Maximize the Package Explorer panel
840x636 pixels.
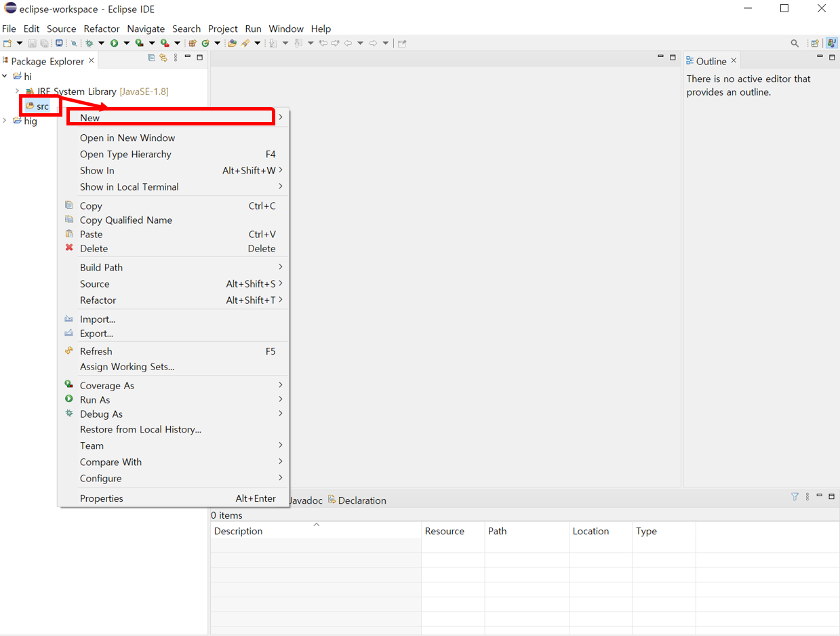(200, 58)
